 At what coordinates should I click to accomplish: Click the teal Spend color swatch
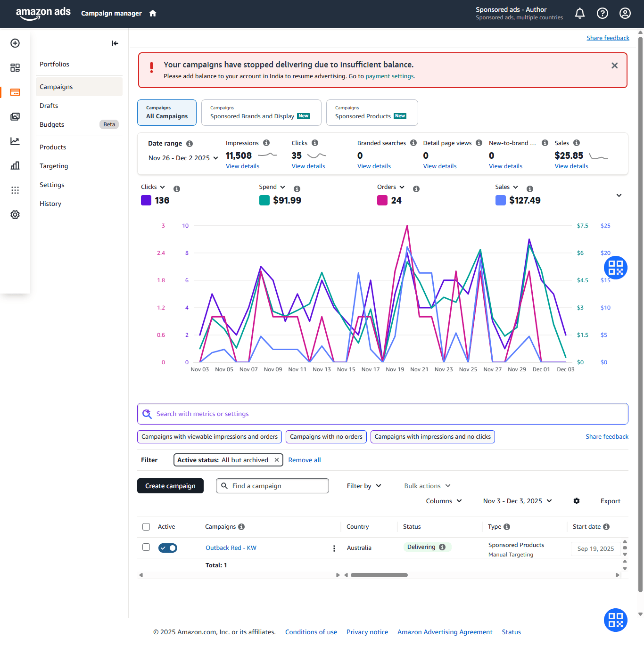(264, 200)
